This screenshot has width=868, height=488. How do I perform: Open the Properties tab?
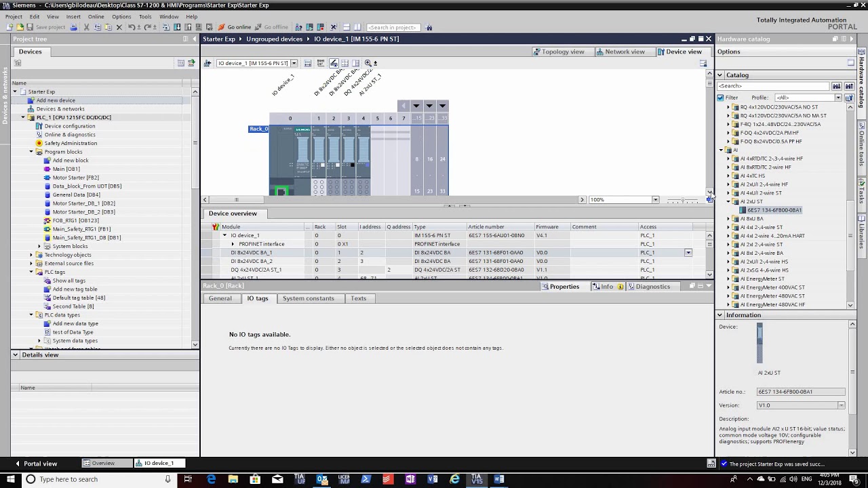coord(559,286)
